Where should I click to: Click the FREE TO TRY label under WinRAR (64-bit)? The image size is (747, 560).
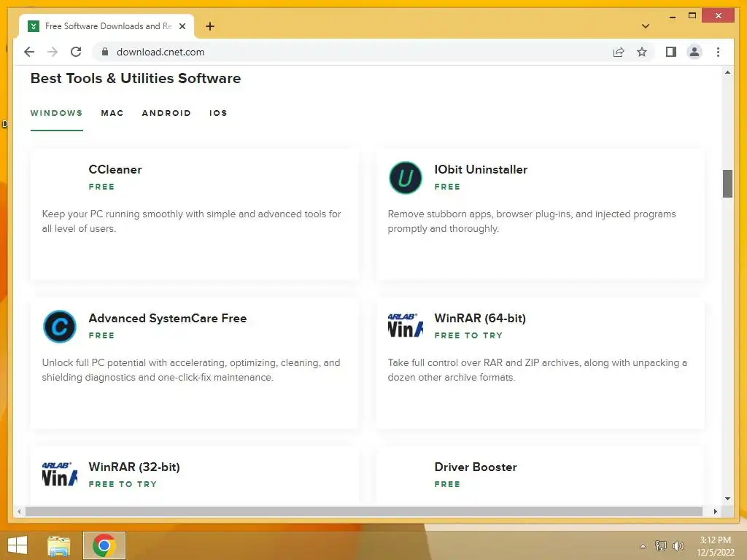coord(468,335)
